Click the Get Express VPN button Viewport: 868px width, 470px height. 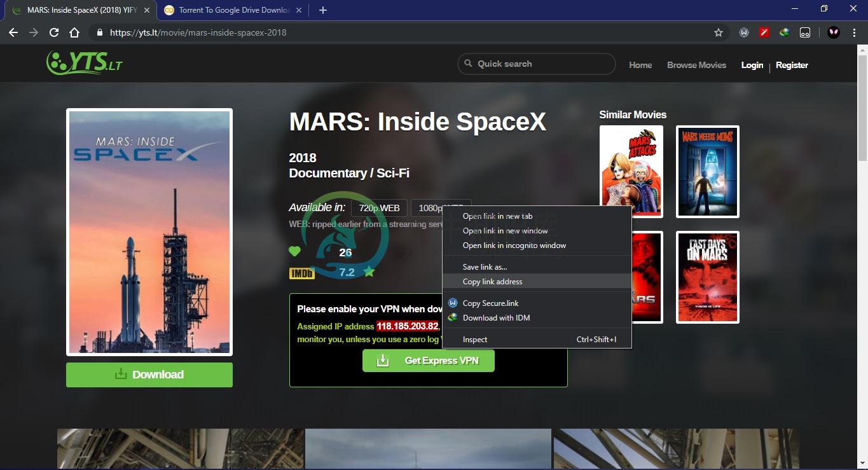click(x=429, y=361)
